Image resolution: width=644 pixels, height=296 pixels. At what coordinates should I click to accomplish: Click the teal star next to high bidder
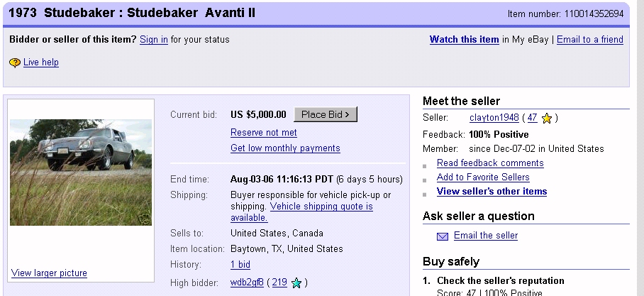(x=296, y=283)
